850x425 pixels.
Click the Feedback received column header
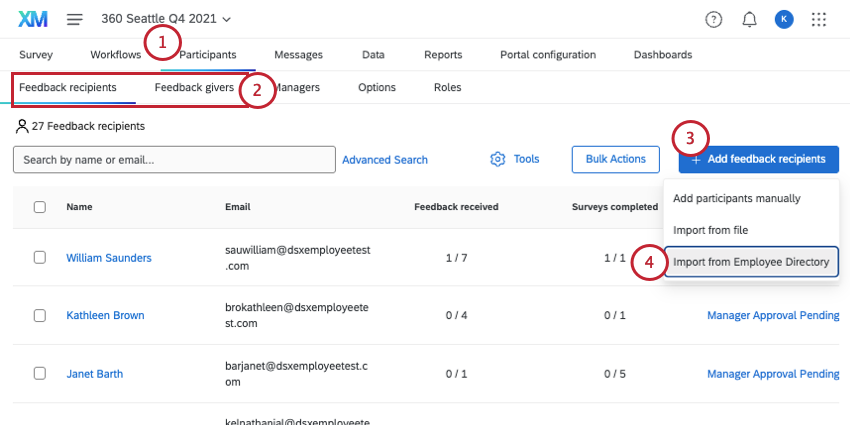pyautogui.click(x=456, y=207)
